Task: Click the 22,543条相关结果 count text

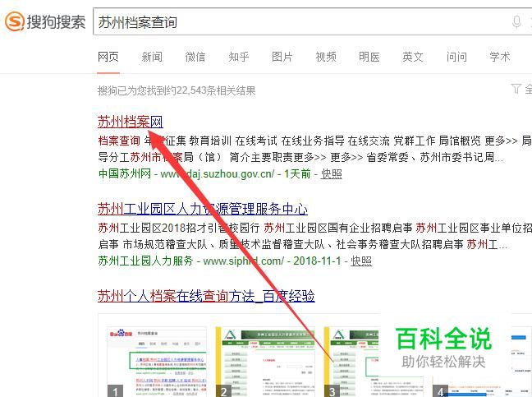Action: 216,90
